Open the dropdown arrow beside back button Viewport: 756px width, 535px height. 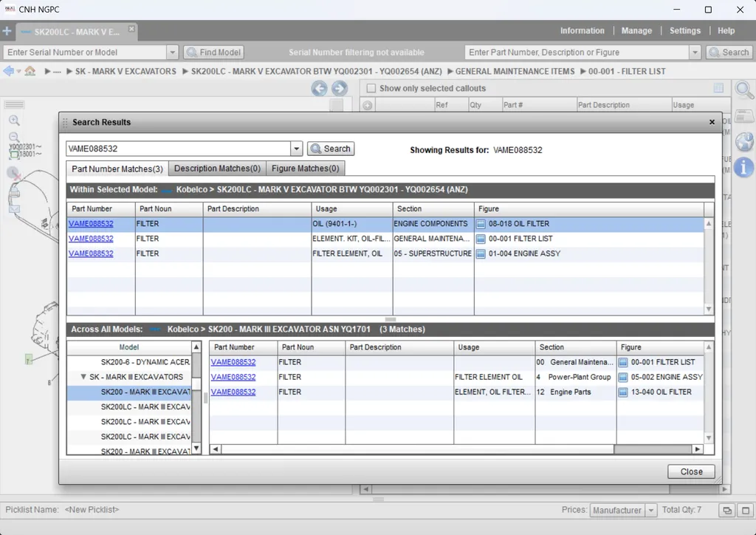18,72
